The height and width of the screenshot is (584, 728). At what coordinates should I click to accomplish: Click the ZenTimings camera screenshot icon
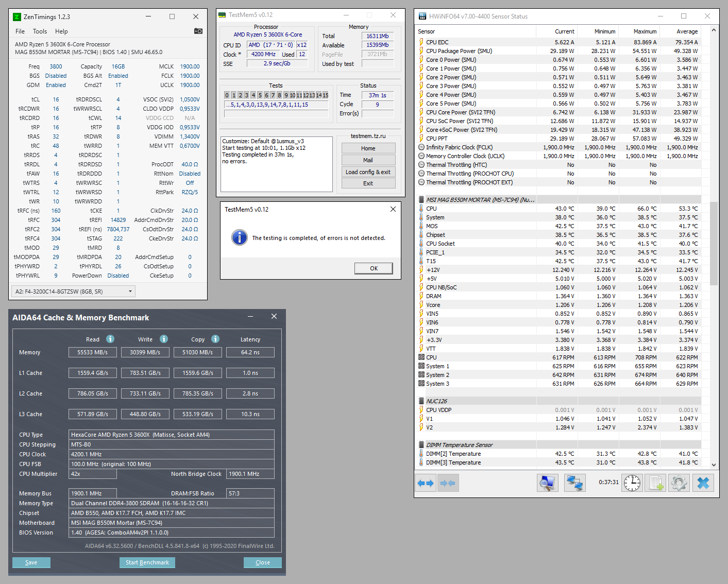pyautogui.click(x=198, y=31)
